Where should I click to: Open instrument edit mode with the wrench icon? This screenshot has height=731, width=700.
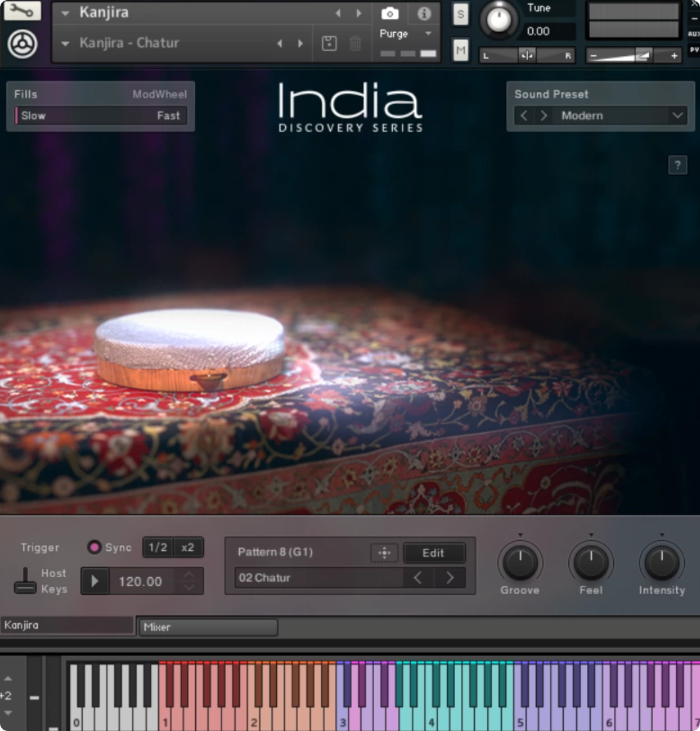22,10
